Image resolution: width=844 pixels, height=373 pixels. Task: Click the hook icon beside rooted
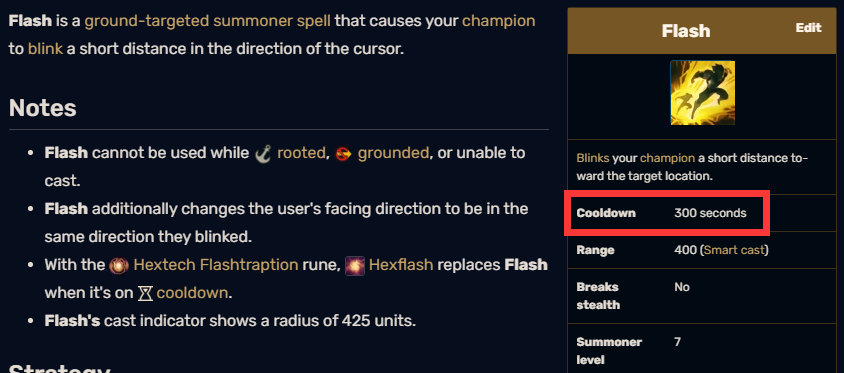coord(262,153)
